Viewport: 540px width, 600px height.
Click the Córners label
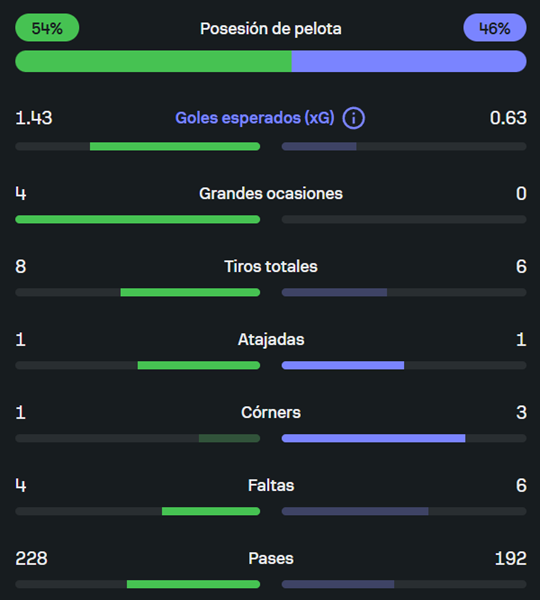[x=271, y=412]
